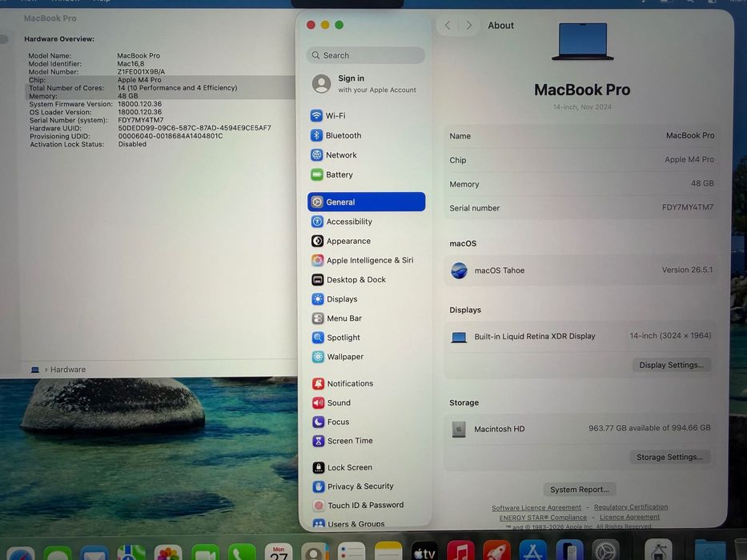The height and width of the screenshot is (560, 747).
Task: Click Model Number value Z1FE001X9B/A
Action: 141,72
